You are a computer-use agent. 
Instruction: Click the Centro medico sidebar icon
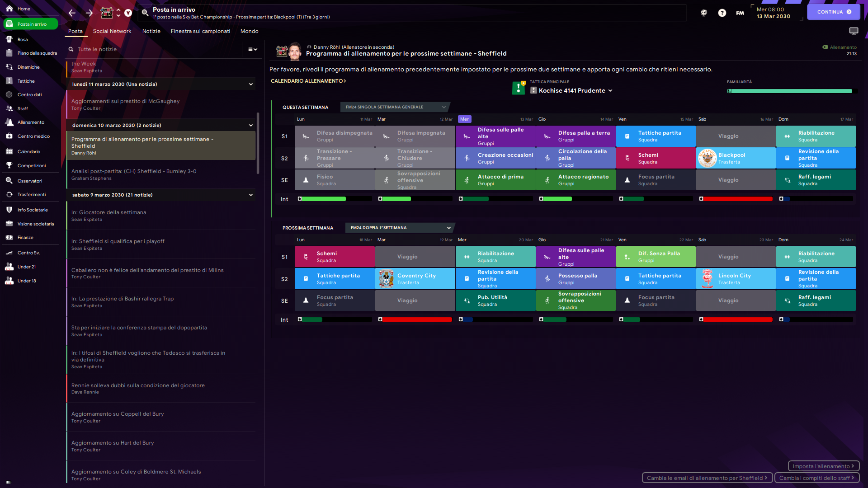9,136
